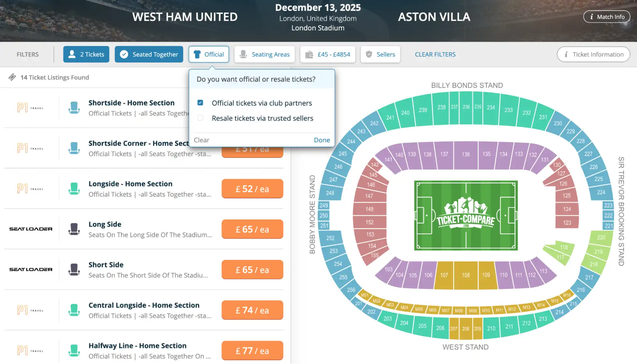Switch to the Official filter tab
The width and height of the screenshot is (637, 364).
click(x=209, y=54)
